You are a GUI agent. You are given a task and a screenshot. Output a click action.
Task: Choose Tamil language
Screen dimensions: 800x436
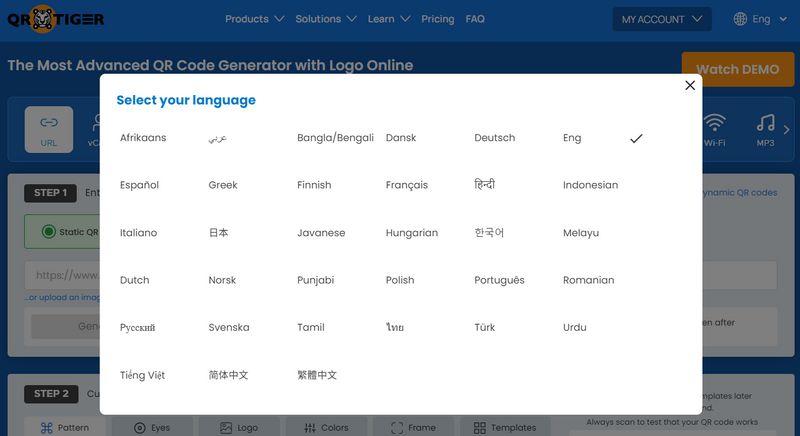[x=310, y=327]
